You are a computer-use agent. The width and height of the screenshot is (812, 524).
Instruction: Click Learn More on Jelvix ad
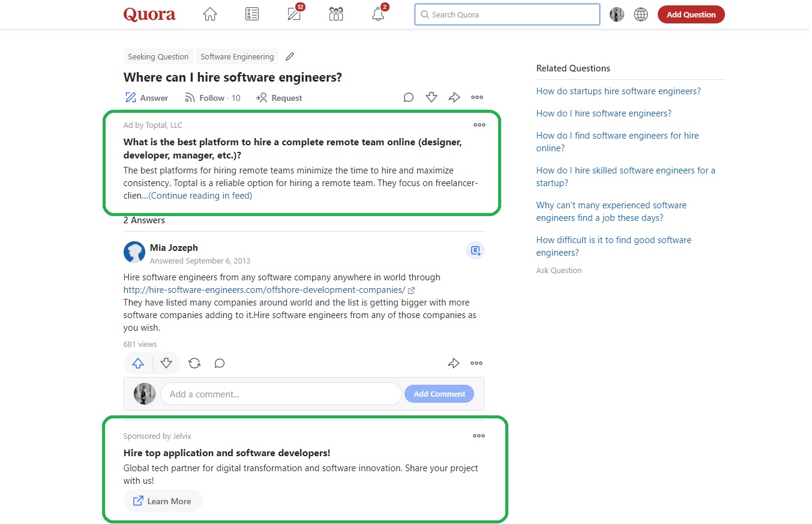point(163,501)
